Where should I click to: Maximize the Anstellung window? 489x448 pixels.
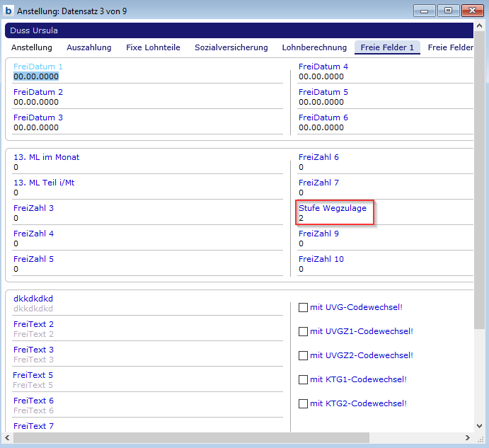click(448, 11)
